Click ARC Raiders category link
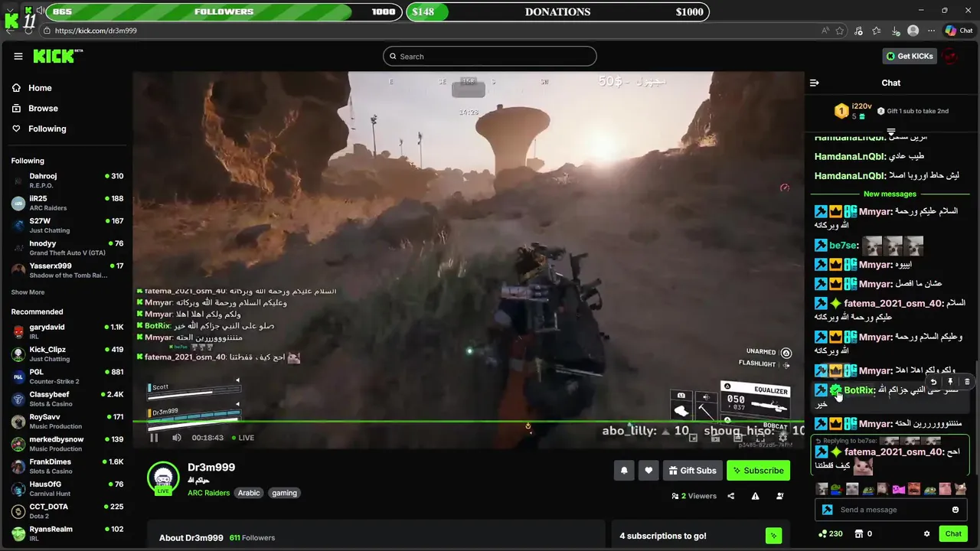 (208, 493)
